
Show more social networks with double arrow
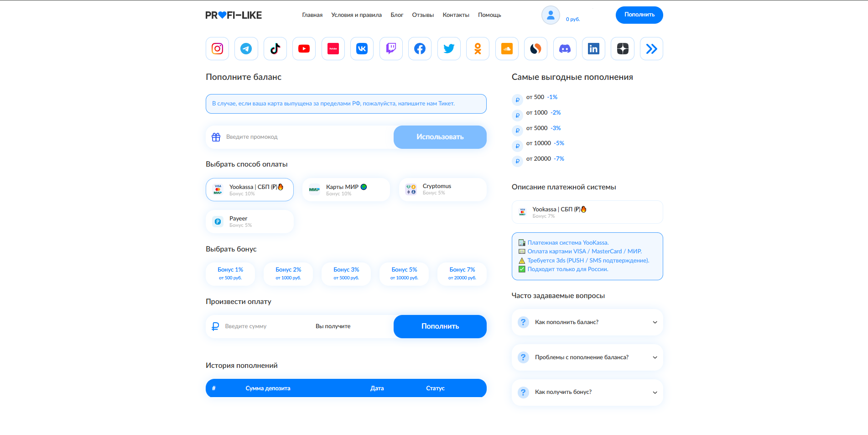[x=651, y=49]
